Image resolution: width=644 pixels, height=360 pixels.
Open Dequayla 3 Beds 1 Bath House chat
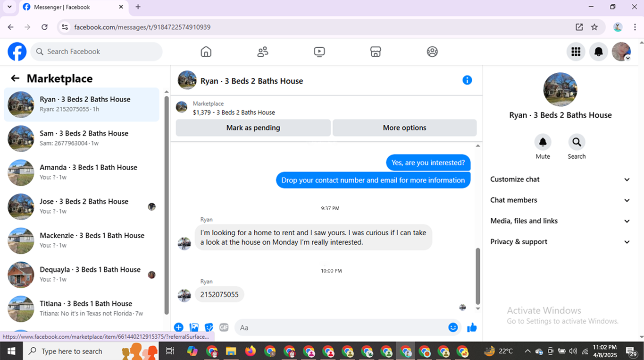click(82, 274)
